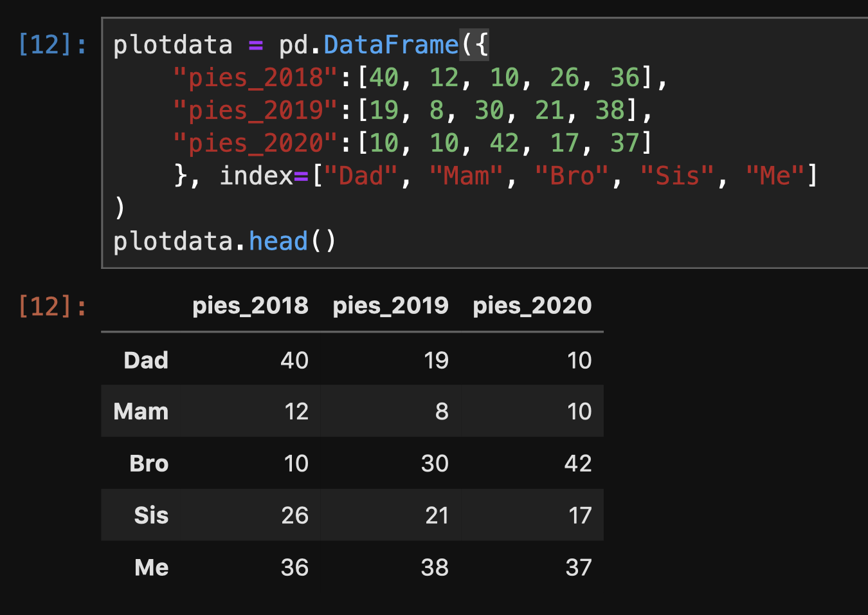868x615 pixels.
Task: Click the Bro row index label
Action: 149,464
